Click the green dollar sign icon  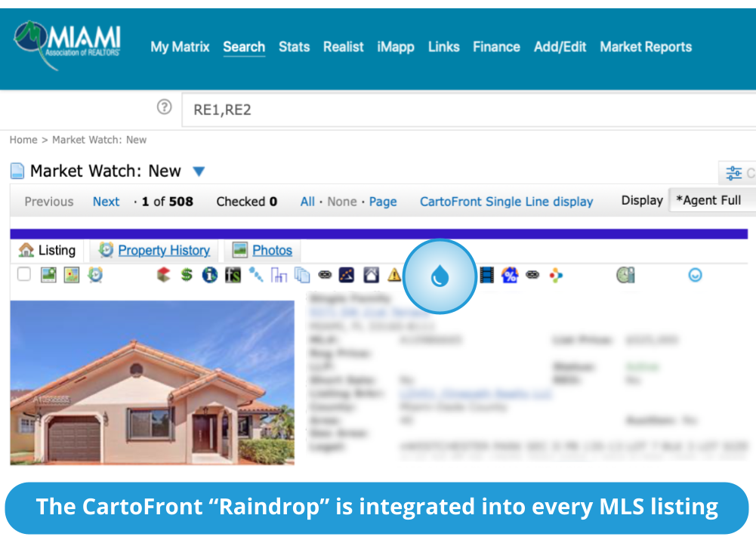(187, 275)
